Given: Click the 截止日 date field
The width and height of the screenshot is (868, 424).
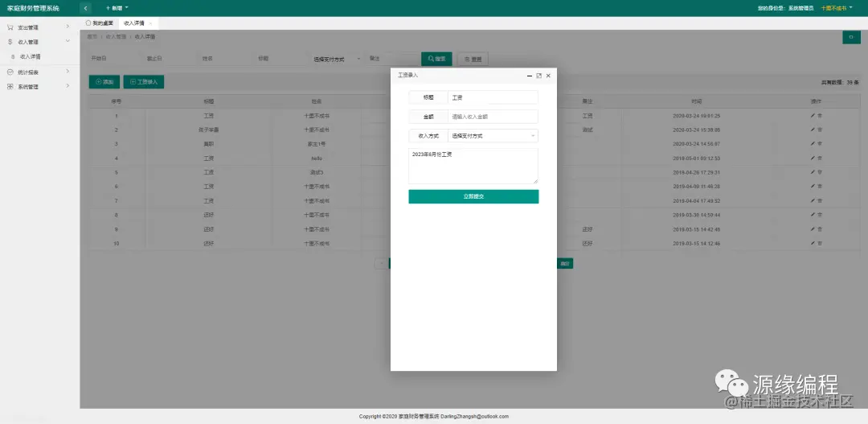Looking at the screenshot, I should pyautogui.click(x=170, y=59).
